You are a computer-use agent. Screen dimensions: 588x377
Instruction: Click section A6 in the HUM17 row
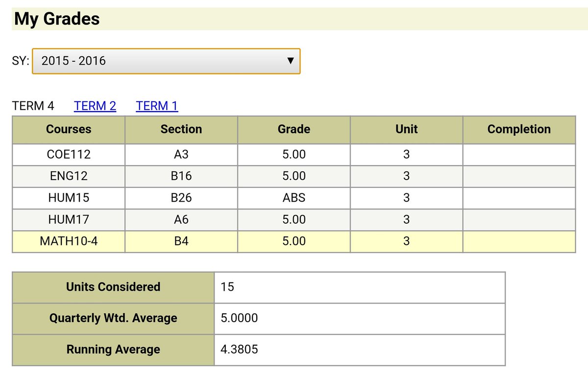click(181, 219)
